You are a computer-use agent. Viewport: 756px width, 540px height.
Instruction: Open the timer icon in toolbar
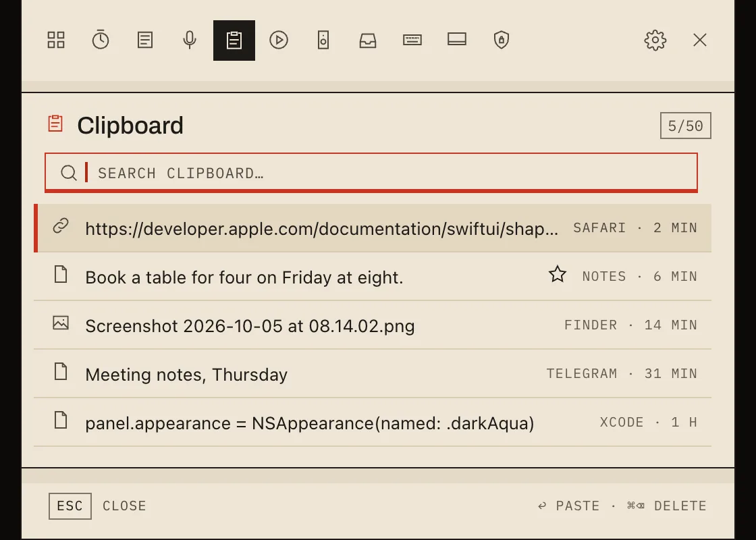101,40
